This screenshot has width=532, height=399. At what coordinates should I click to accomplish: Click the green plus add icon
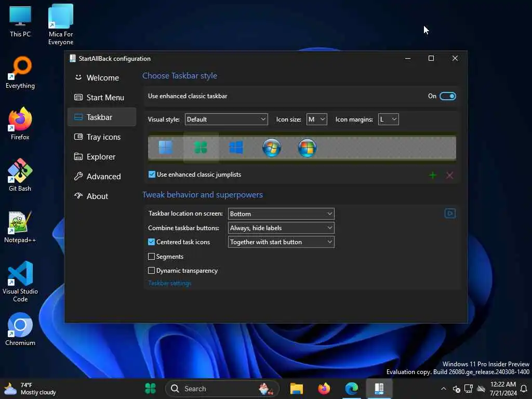pos(433,175)
